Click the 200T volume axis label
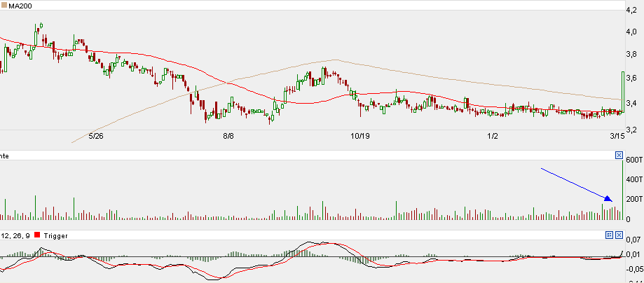Viewport: 644px width, 283px height. [635, 199]
